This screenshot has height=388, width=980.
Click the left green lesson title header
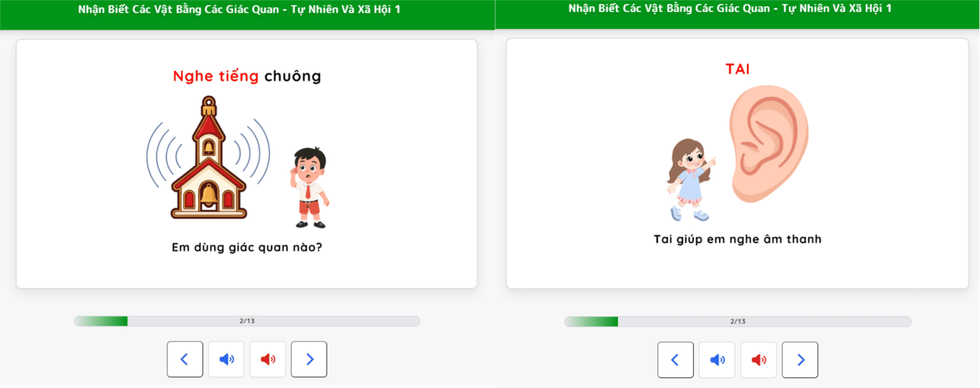pyautogui.click(x=247, y=15)
